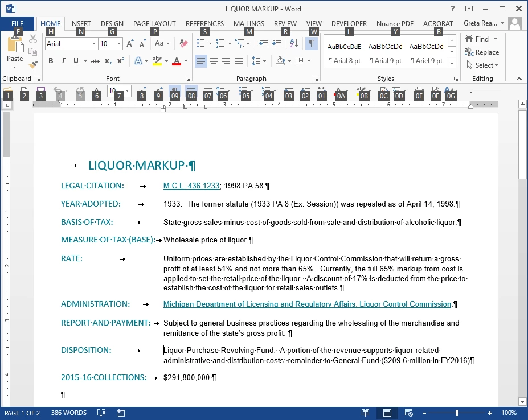
Task: Open the Ribbon Display Options icon
Action: (x=469, y=9)
